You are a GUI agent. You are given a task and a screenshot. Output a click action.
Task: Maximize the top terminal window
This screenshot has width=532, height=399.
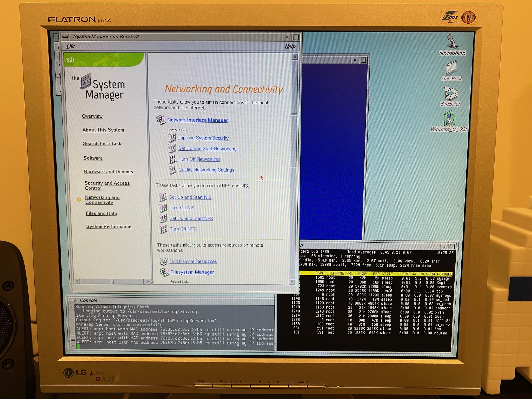pos(452,247)
